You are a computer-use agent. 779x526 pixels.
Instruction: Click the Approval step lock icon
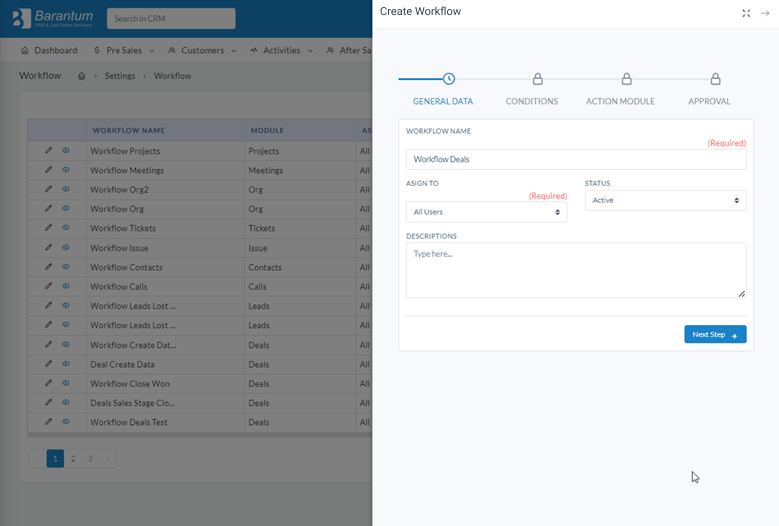pos(715,79)
